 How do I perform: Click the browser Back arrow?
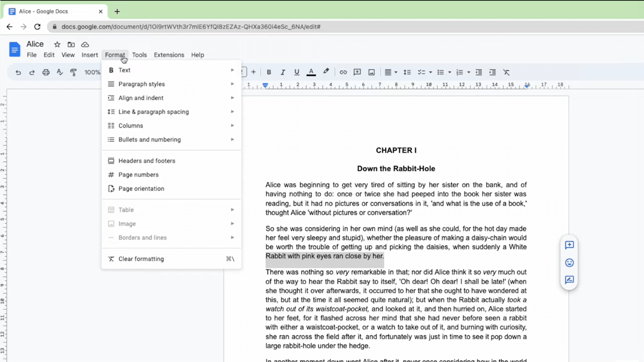(9, 26)
